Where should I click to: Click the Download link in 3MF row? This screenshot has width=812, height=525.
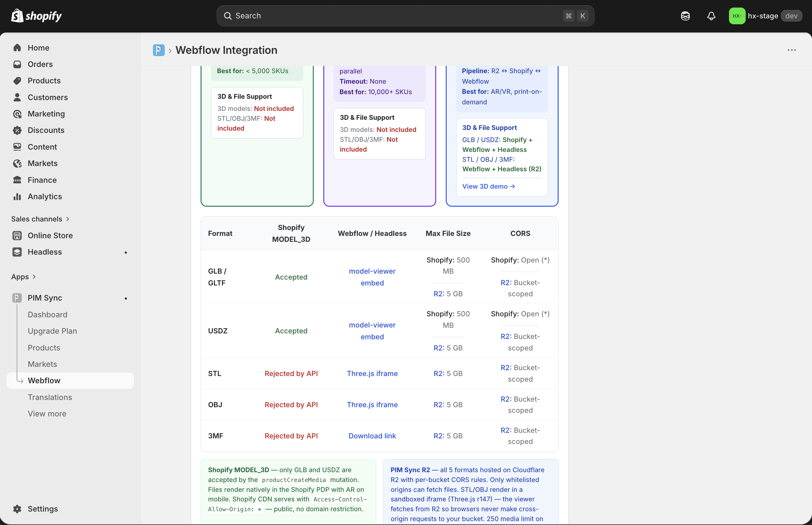(372, 436)
